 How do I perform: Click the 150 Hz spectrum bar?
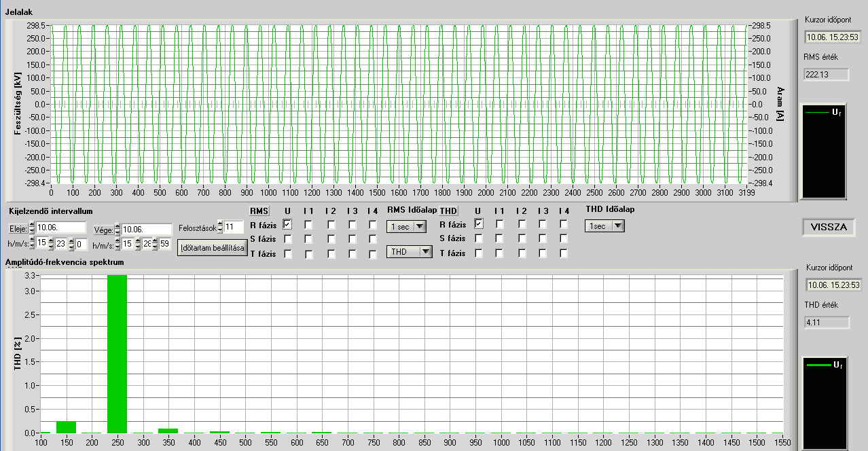(66, 427)
